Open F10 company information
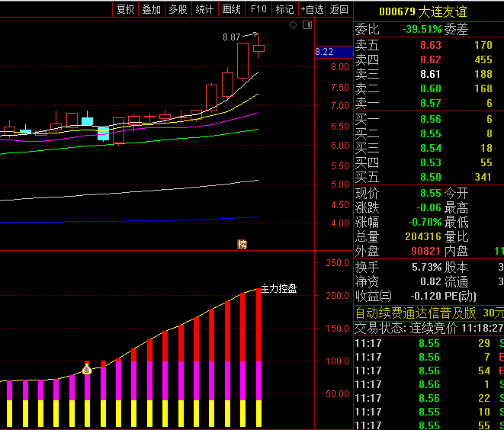Screen dimensions: 504x430 [x=258, y=9]
